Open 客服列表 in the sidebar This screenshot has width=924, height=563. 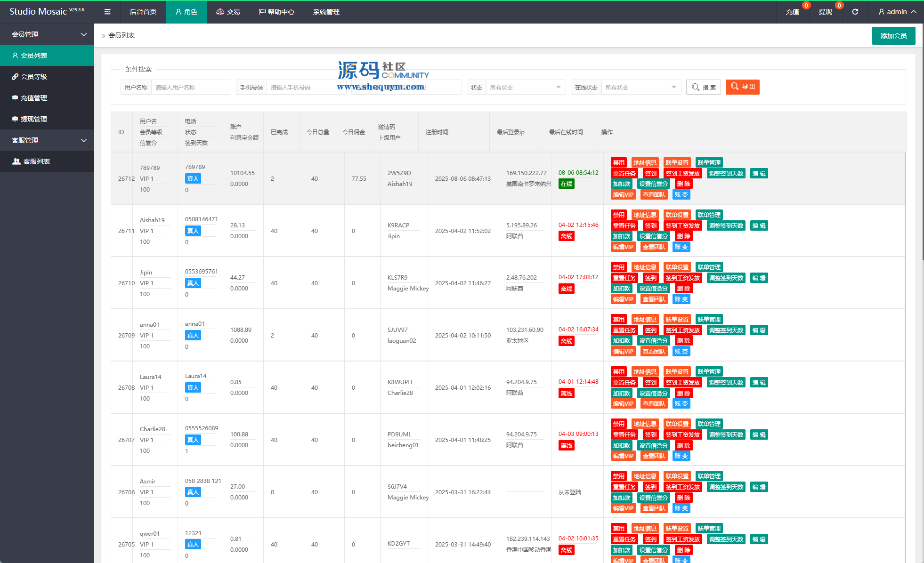37,161
